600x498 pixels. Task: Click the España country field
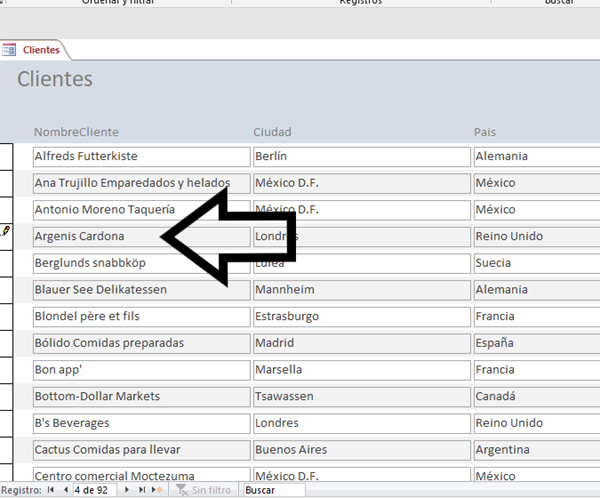537,343
